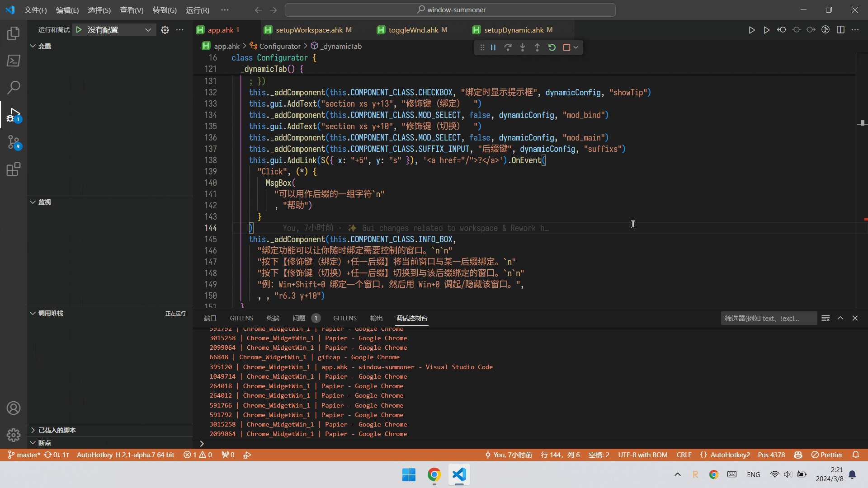The image size is (868, 488).
Task: Stop the debug session
Action: pyautogui.click(x=566, y=47)
